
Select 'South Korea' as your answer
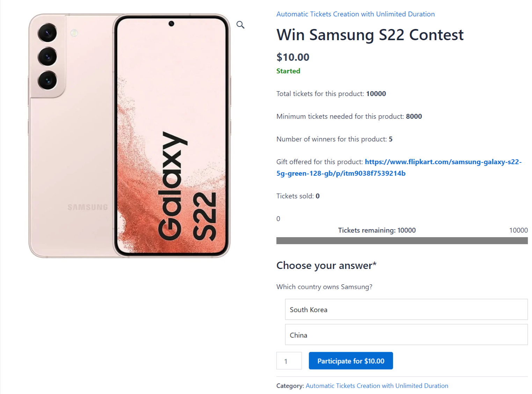click(406, 309)
